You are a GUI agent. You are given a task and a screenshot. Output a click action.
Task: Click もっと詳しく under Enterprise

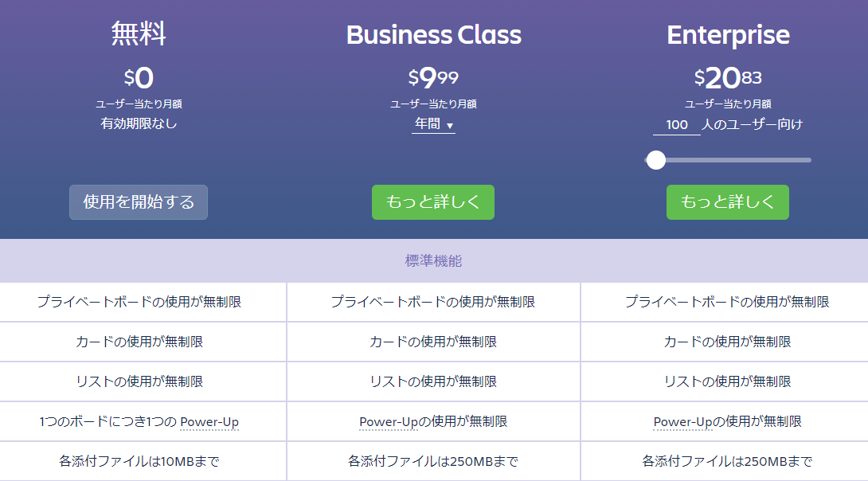click(727, 202)
